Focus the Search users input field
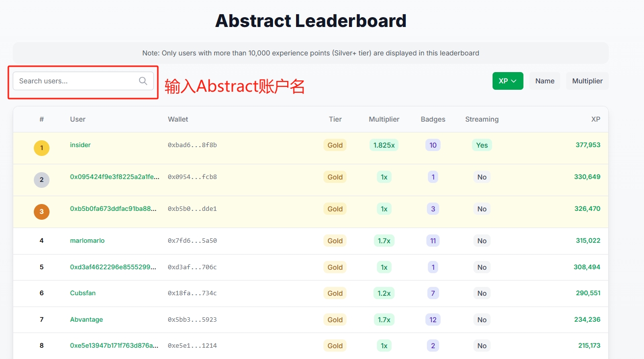The width and height of the screenshot is (644, 359). 83,81
